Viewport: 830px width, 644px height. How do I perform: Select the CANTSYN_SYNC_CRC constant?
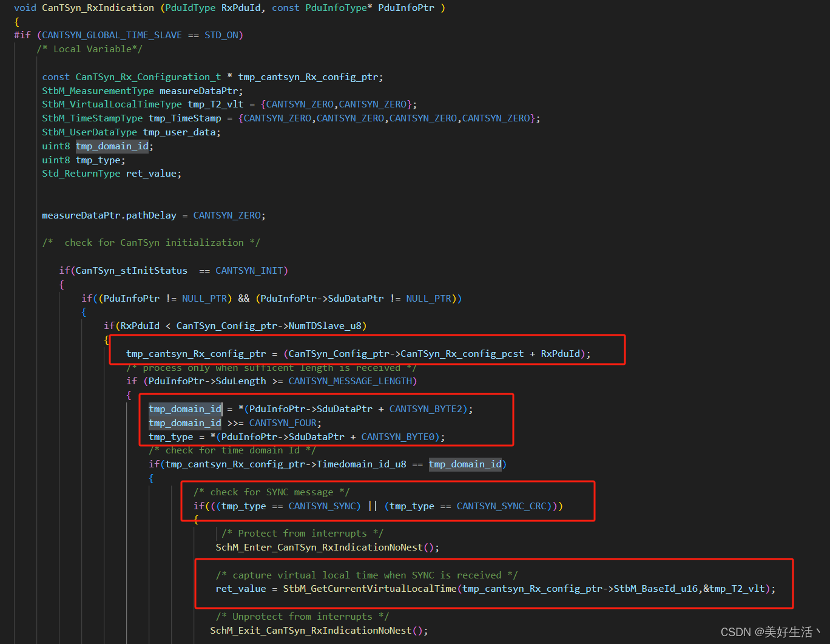tap(501, 506)
